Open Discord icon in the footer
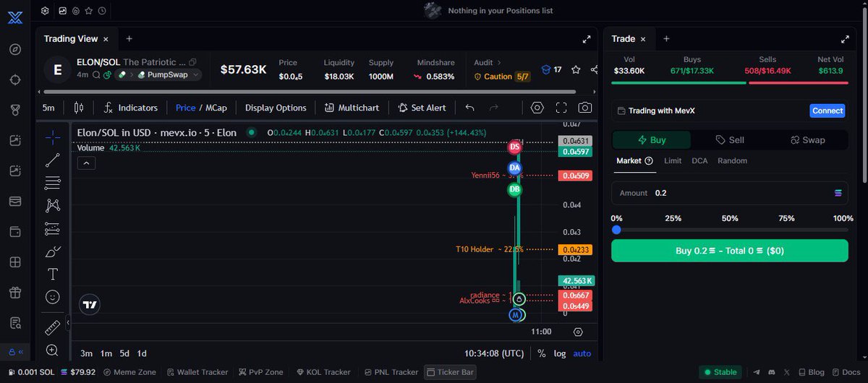This screenshot has height=383, width=868. (x=771, y=372)
